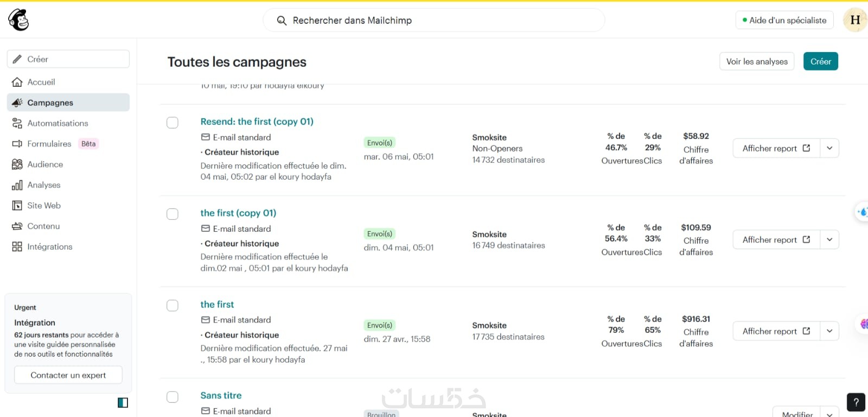Open the help question mark icon
This screenshot has height=417, width=868.
[x=856, y=402]
